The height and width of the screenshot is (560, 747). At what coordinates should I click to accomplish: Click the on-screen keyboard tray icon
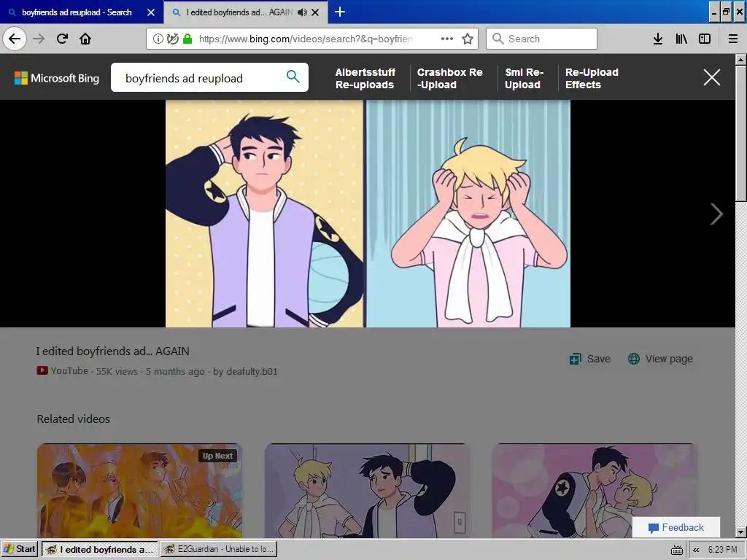point(676,550)
